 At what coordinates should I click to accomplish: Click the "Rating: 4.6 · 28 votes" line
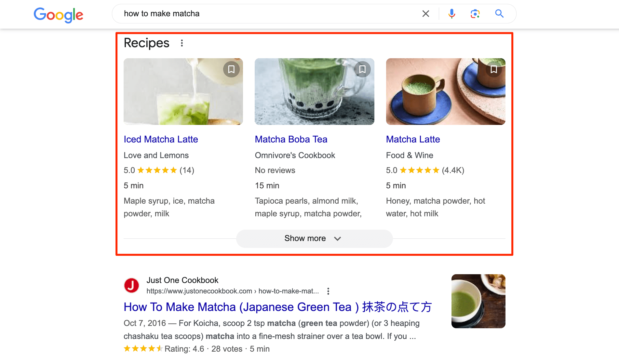coord(196,349)
